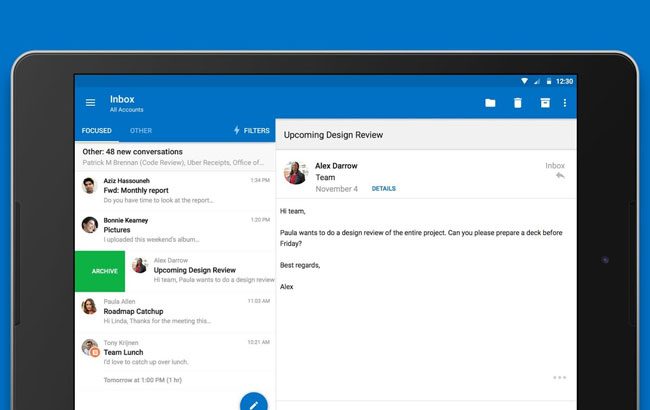This screenshot has width=650, height=410.
Task: Tap the reply arrow under Inbox label
Action: coord(560,176)
